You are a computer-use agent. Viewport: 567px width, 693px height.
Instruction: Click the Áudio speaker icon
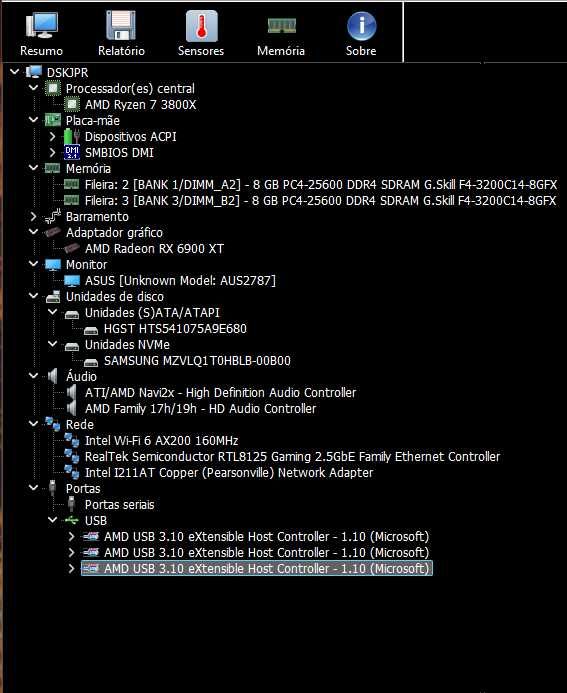tap(53, 377)
